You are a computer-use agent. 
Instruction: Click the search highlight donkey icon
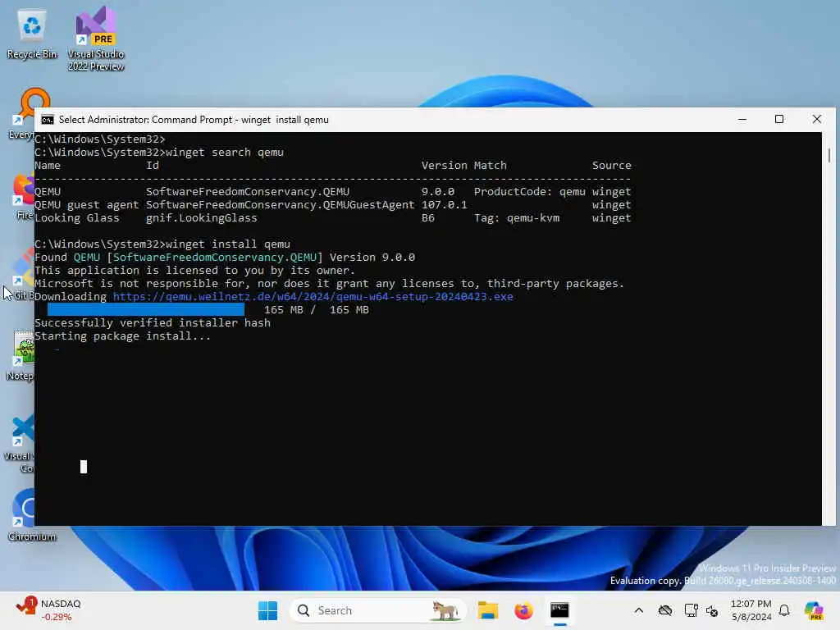(x=445, y=610)
